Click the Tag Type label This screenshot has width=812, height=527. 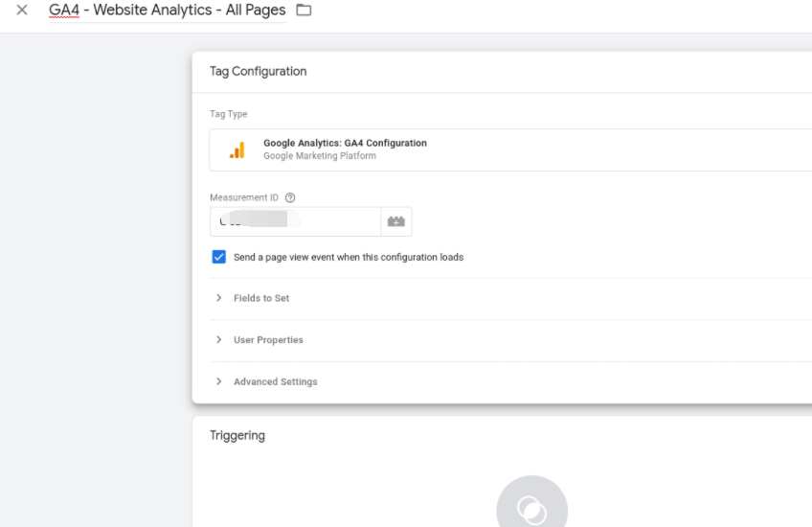(228, 114)
